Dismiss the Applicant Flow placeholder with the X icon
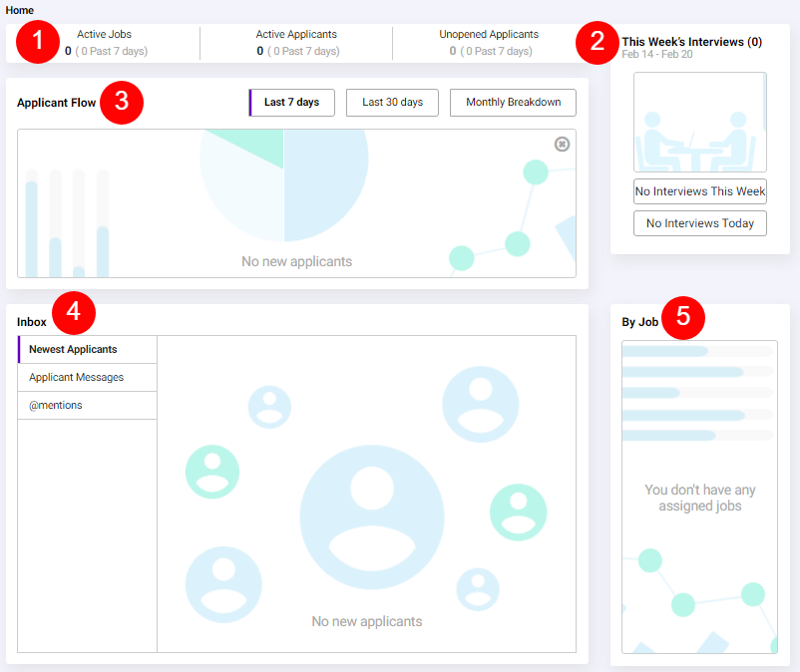Viewport: 800px width, 672px height. point(562,145)
